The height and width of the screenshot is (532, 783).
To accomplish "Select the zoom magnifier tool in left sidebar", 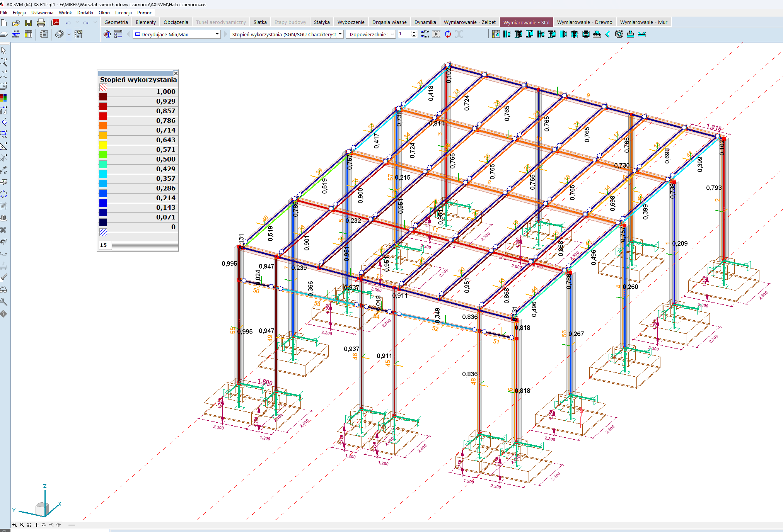I will (x=4, y=62).
